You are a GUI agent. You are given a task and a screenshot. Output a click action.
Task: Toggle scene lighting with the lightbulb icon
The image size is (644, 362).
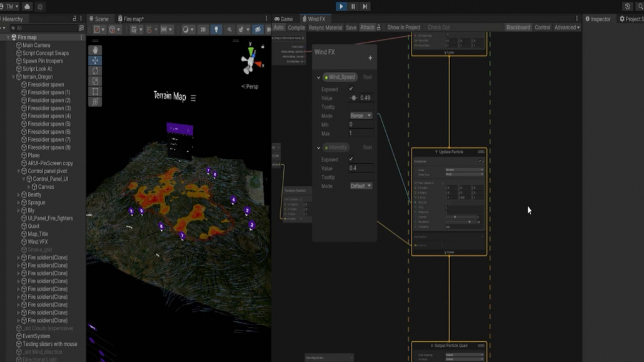[x=216, y=29]
